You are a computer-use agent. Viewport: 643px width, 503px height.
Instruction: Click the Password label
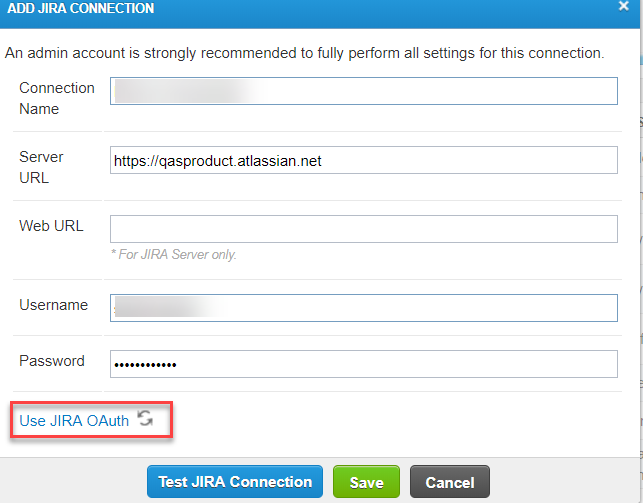click(52, 361)
